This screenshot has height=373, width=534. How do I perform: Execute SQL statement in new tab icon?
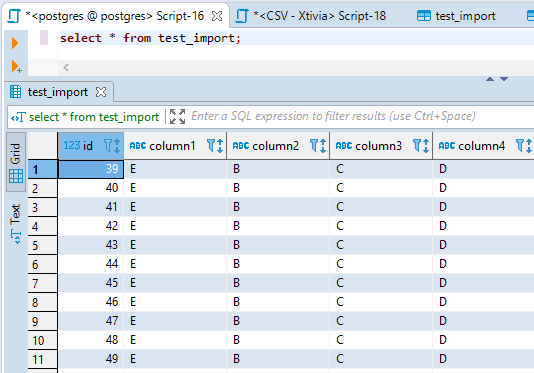(16, 66)
